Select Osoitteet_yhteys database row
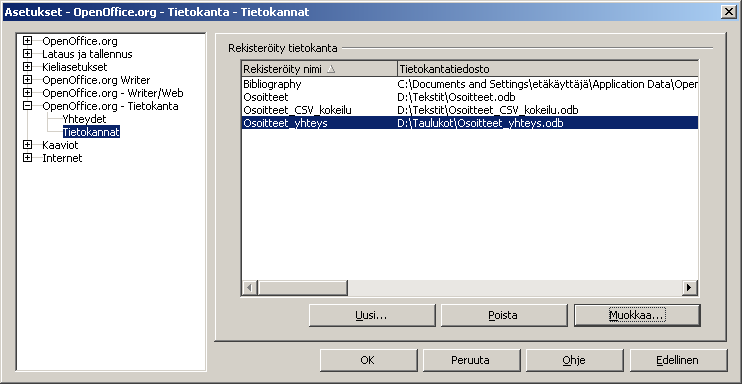The image size is (742, 384). coord(470,123)
